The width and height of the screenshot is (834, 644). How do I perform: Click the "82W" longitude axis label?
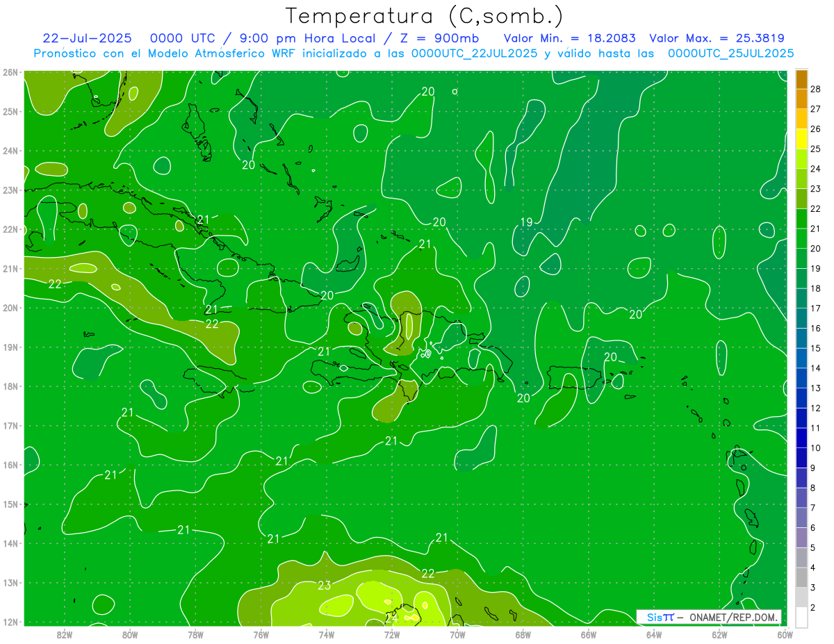click(65, 634)
